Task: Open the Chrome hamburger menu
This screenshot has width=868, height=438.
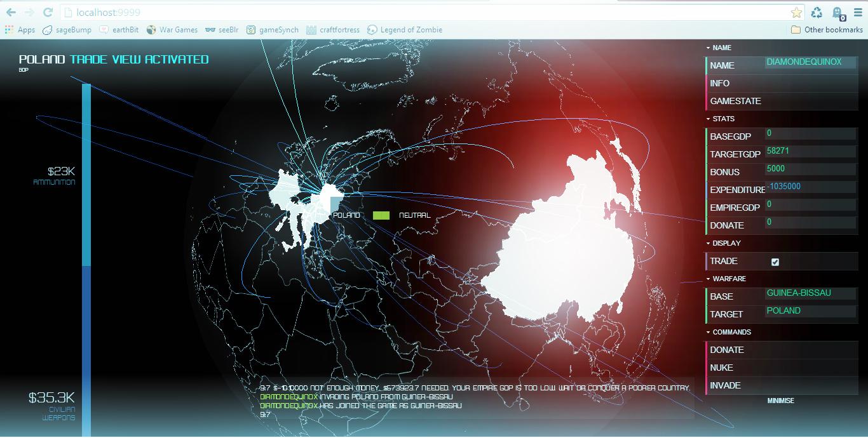Action: [x=858, y=12]
